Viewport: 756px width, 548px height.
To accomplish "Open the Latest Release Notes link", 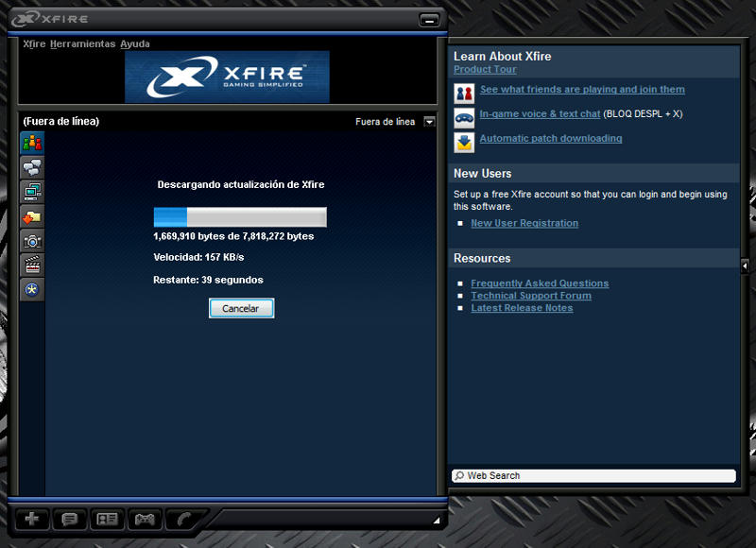I will click(523, 308).
